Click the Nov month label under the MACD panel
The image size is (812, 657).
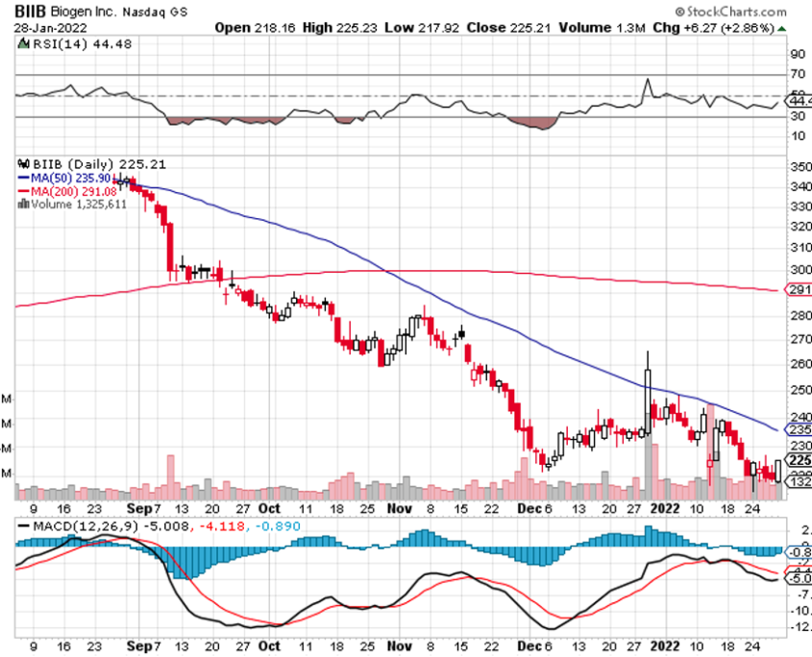399,646
